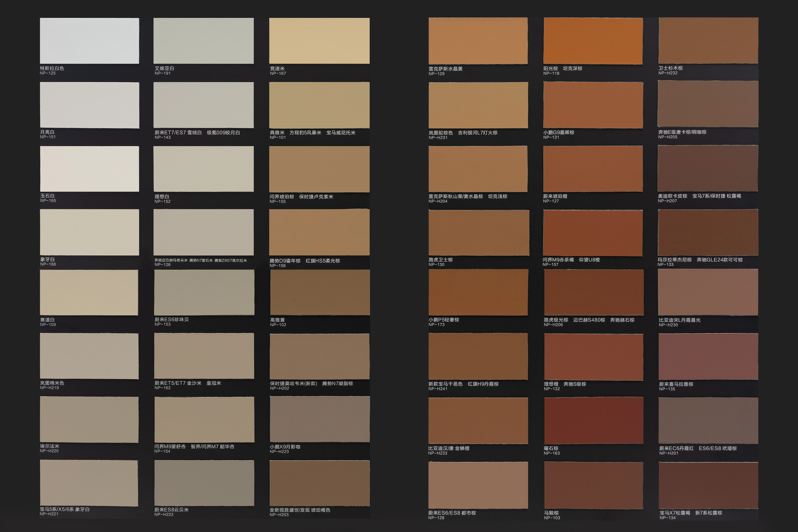Click the NP-H230 swatch

(x=708, y=292)
